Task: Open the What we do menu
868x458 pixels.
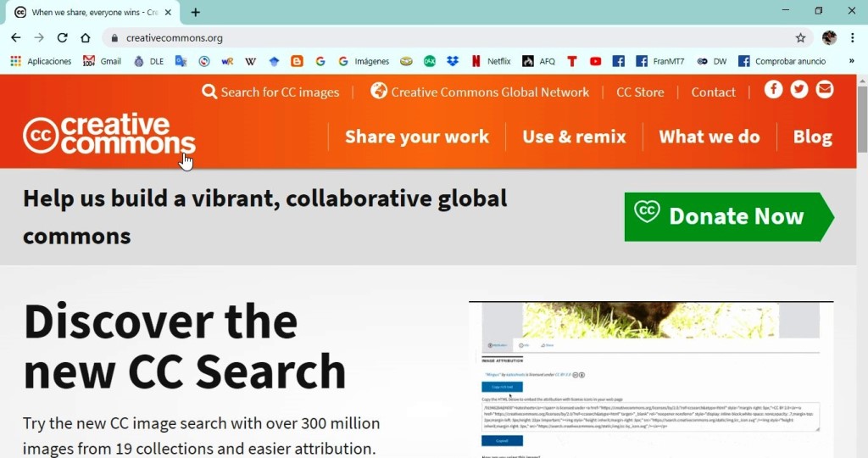Action: (x=709, y=137)
